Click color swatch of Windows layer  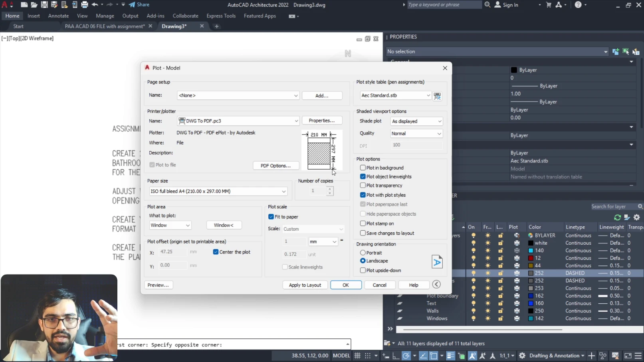point(531,318)
